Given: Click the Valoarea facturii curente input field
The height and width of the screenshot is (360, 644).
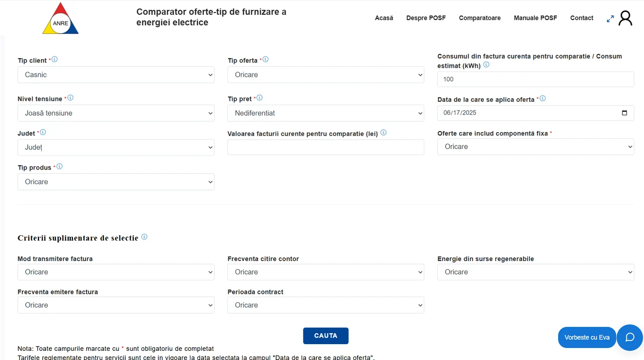Looking at the screenshot, I should click(x=326, y=147).
